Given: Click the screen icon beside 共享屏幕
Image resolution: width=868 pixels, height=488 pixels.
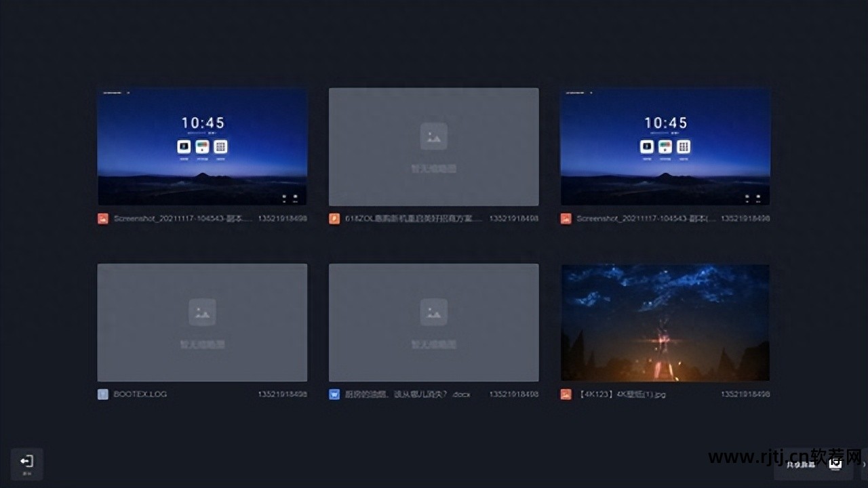Looking at the screenshot, I should 835,464.
